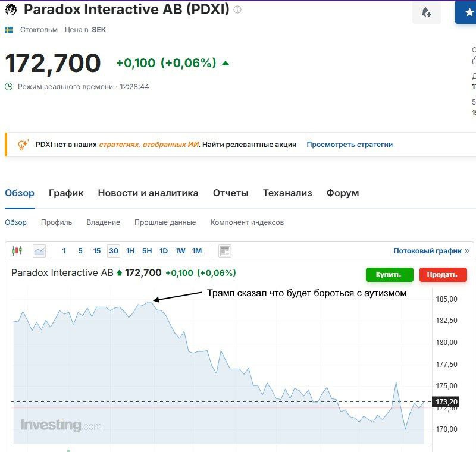The width and height of the screenshot is (476, 452).
Task: Click the red Продать button
Action: point(443,275)
